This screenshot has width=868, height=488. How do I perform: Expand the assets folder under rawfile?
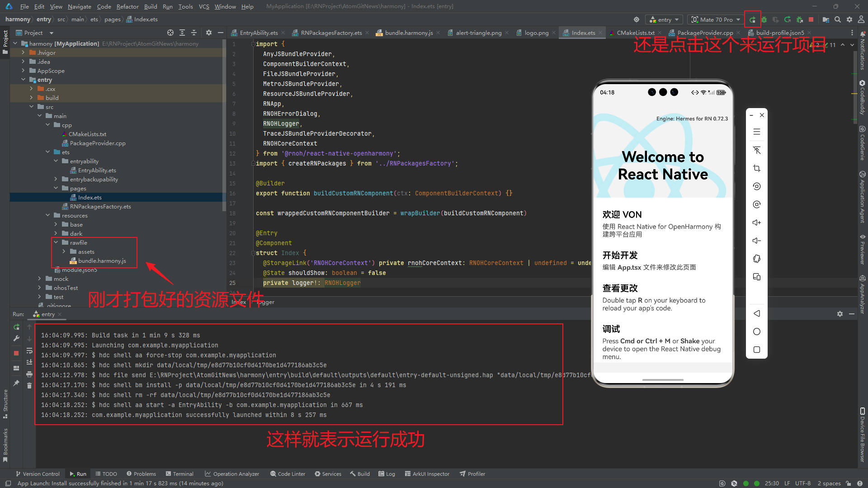pyautogui.click(x=63, y=251)
